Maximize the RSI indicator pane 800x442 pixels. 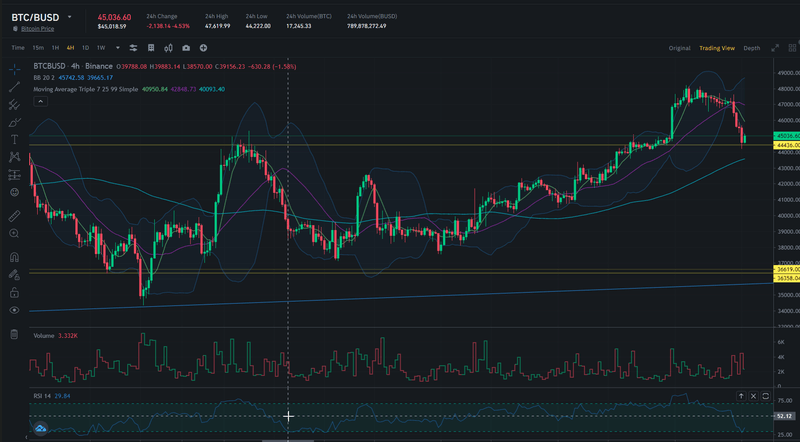(765, 396)
